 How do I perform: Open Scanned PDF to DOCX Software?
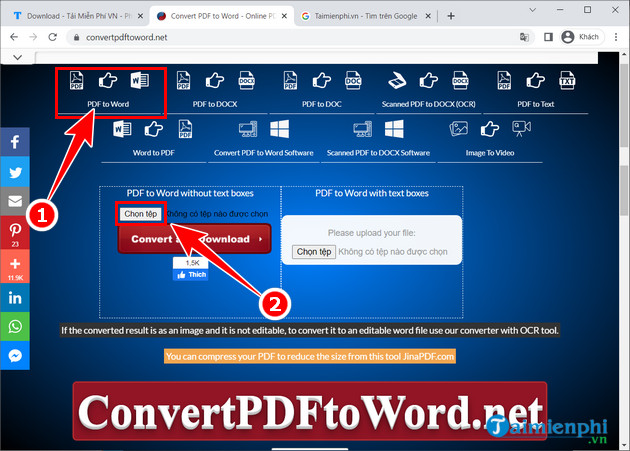(378, 153)
